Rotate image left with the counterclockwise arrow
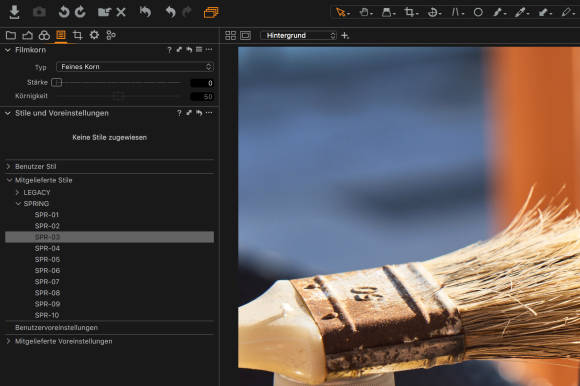580x386 pixels. (64, 12)
